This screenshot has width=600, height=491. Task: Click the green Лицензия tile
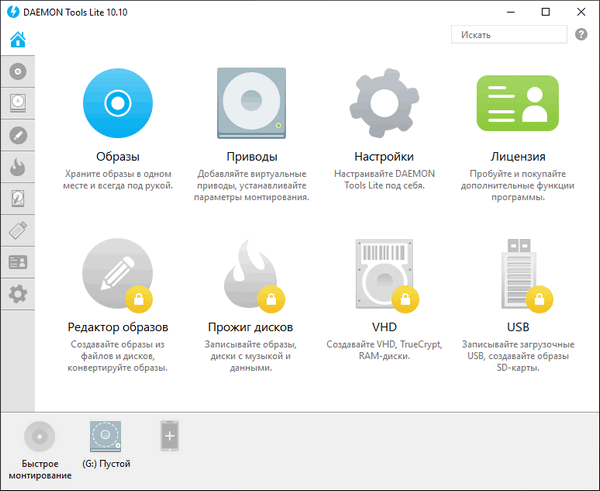(x=517, y=103)
